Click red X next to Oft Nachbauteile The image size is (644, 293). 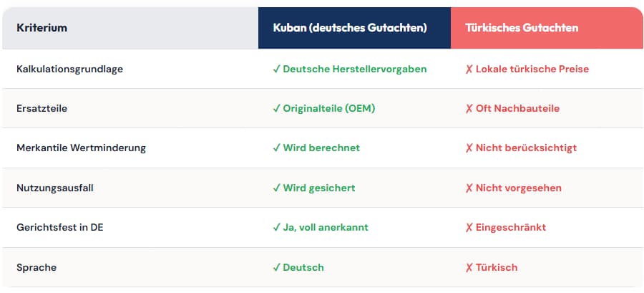coord(469,108)
